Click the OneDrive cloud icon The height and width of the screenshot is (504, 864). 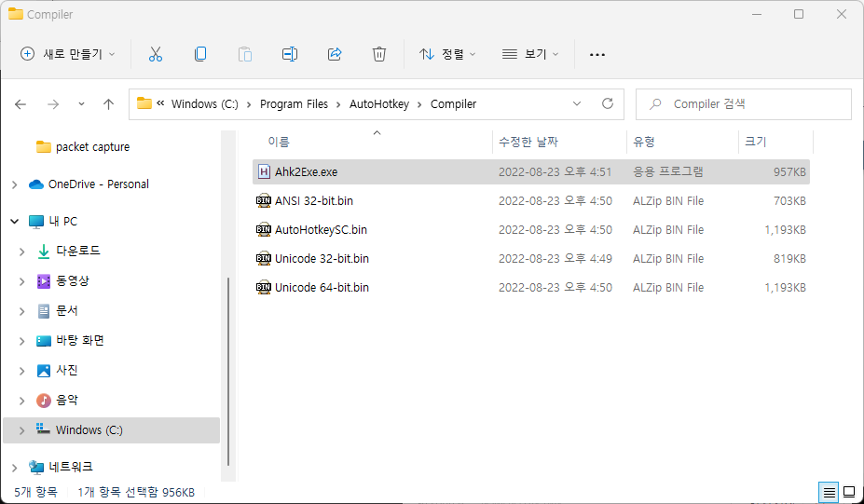(36, 184)
